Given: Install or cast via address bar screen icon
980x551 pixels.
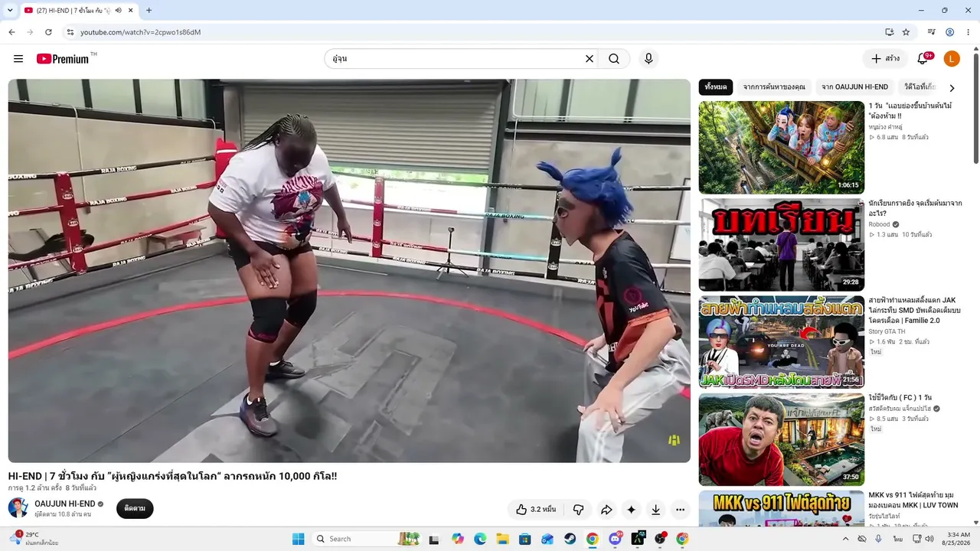Looking at the screenshot, I should 889,32.
